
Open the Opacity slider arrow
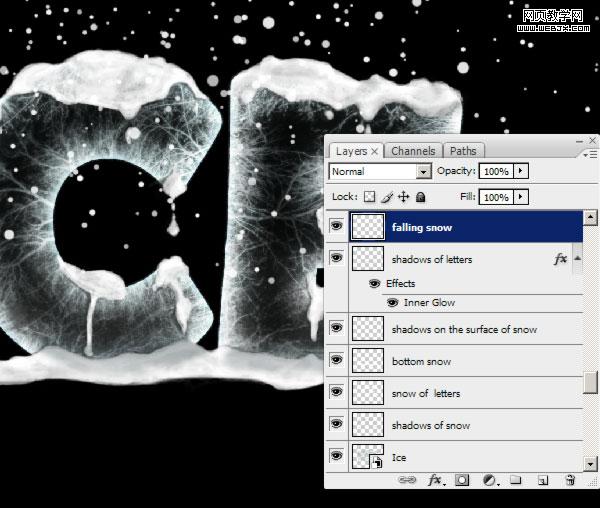coord(520,171)
